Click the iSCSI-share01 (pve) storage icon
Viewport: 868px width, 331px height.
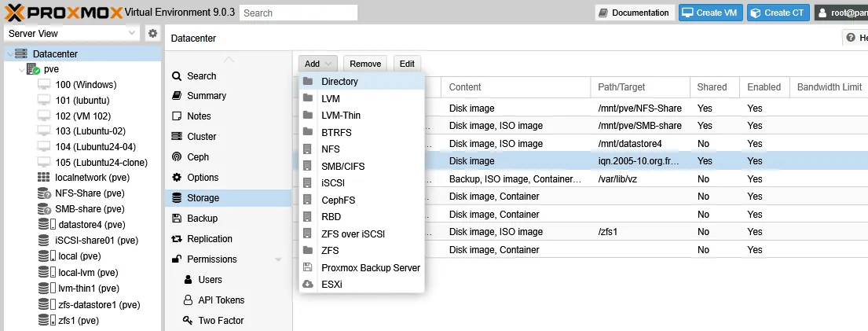44,241
